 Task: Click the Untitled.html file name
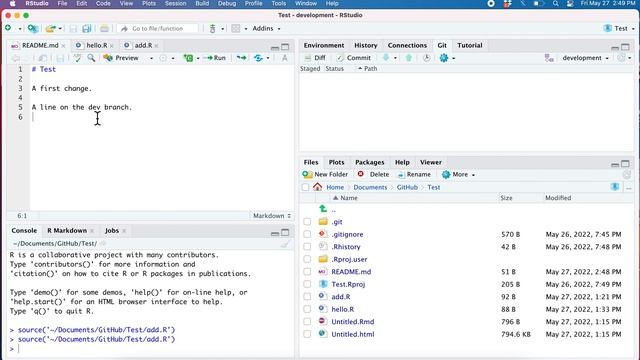pyautogui.click(x=353, y=334)
